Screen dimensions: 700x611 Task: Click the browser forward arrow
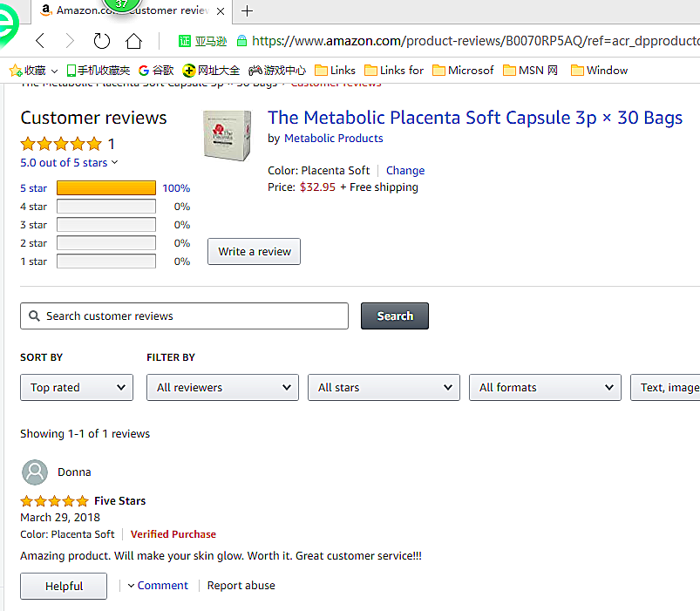pos(70,41)
